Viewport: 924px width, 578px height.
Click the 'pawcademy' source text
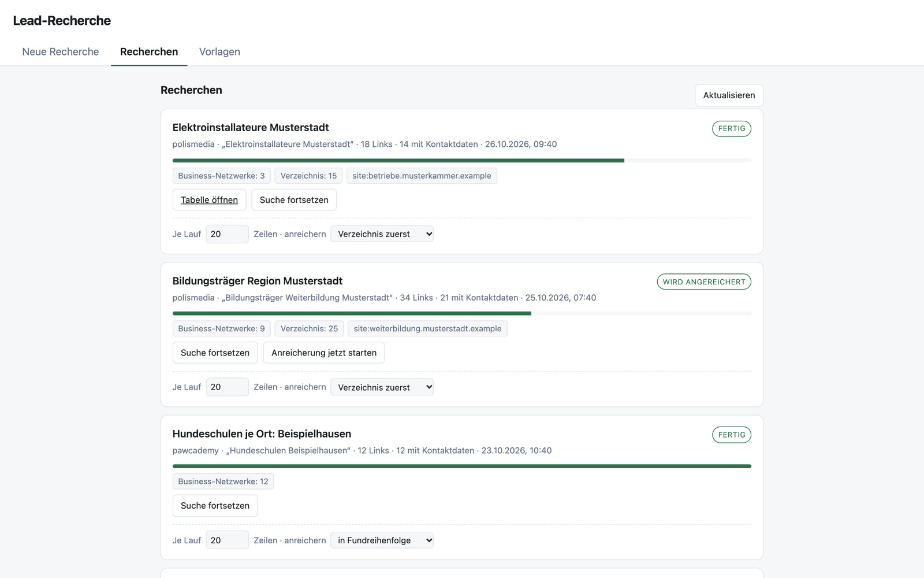pyautogui.click(x=196, y=451)
